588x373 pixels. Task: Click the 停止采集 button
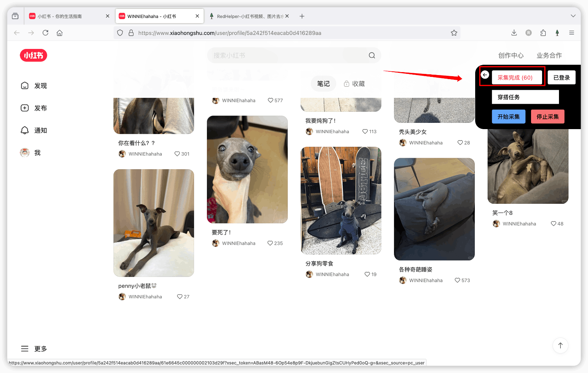548,117
